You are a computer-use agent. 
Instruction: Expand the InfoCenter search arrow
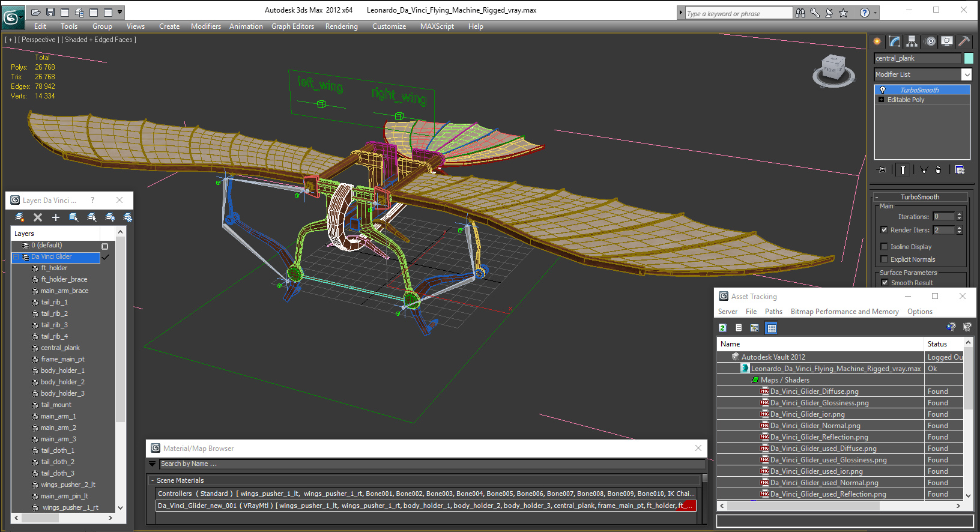pos(680,13)
